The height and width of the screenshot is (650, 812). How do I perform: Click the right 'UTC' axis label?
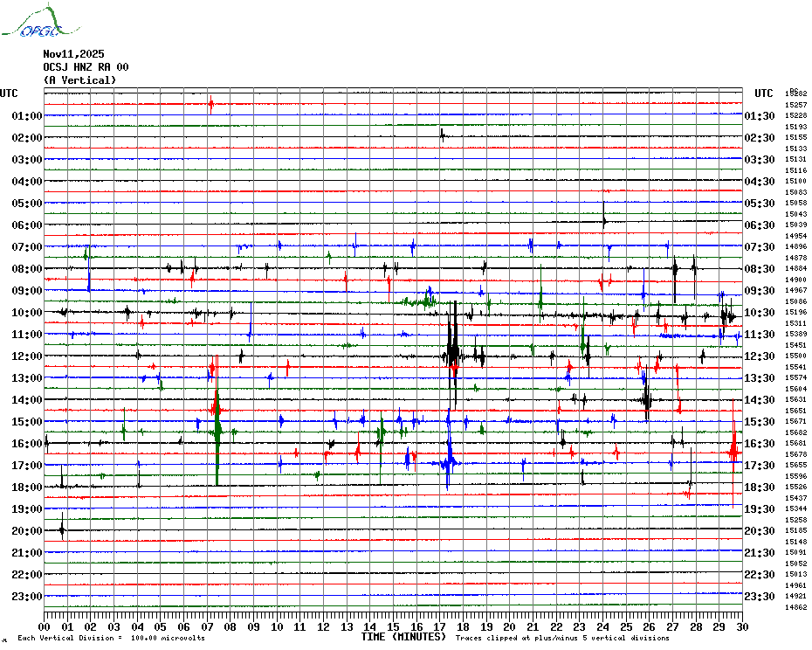click(x=763, y=93)
